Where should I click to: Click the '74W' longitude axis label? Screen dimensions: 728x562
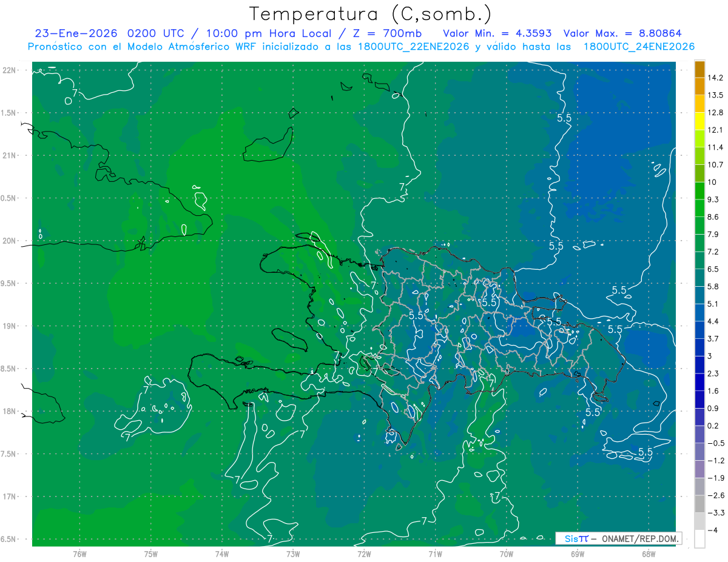point(222,554)
